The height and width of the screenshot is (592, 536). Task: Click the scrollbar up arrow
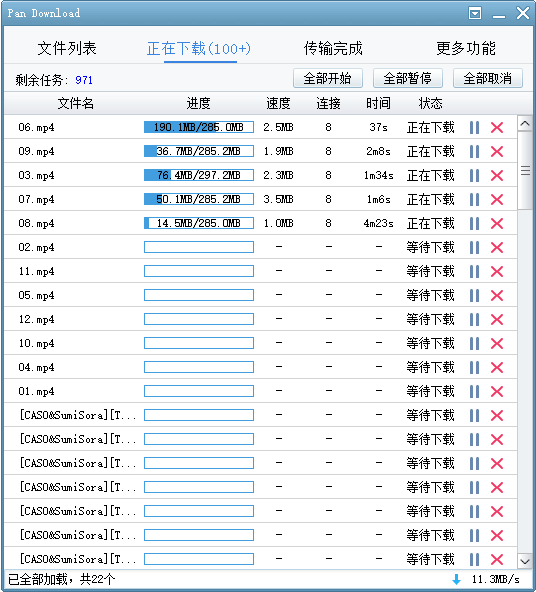pos(525,123)
